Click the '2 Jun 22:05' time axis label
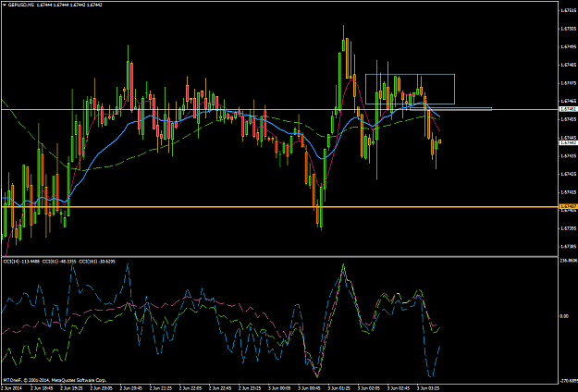Image resolution: width=578 pixels, height=392 pixels. coord(190,388)
